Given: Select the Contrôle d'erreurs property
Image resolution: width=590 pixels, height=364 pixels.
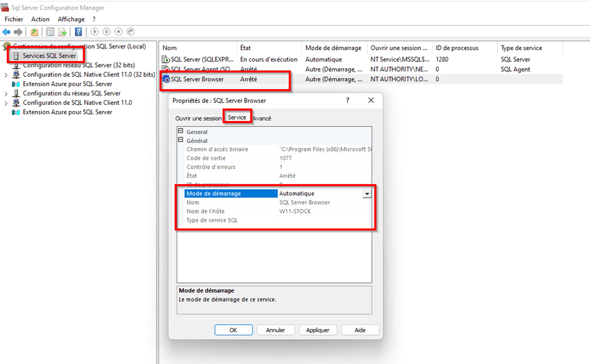Looking at the screenshot, I should [x=211, y=167].
